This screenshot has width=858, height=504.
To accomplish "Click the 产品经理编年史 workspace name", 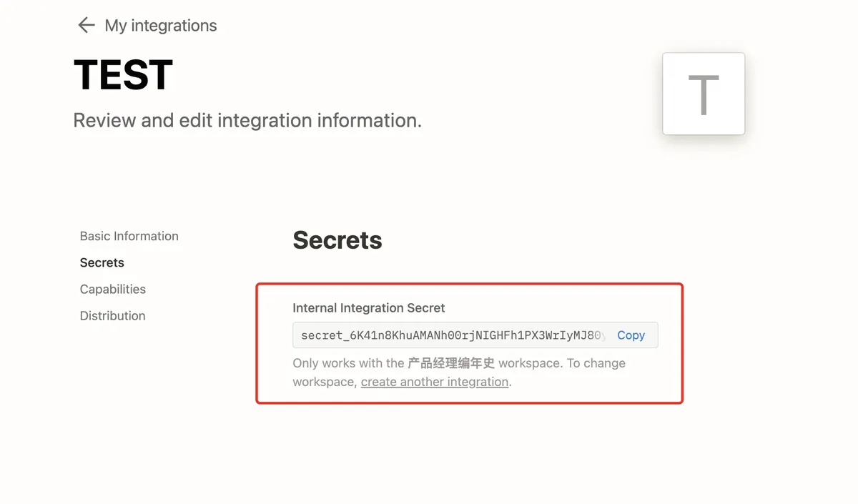I will (x=451, y=363).
